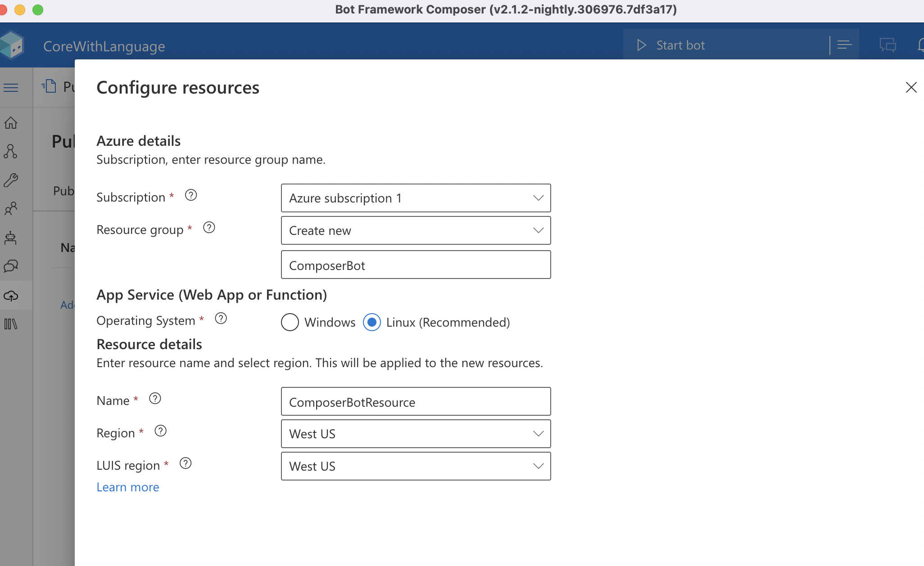
Task: Expand the LUIS region dropdown
Action: coord(416,466)
